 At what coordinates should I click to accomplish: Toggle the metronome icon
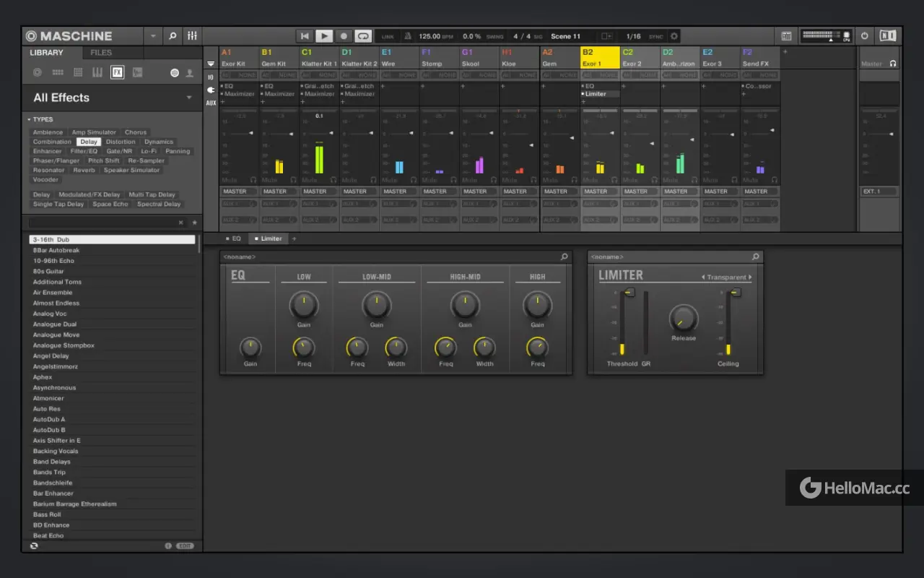tap(408, 36)
